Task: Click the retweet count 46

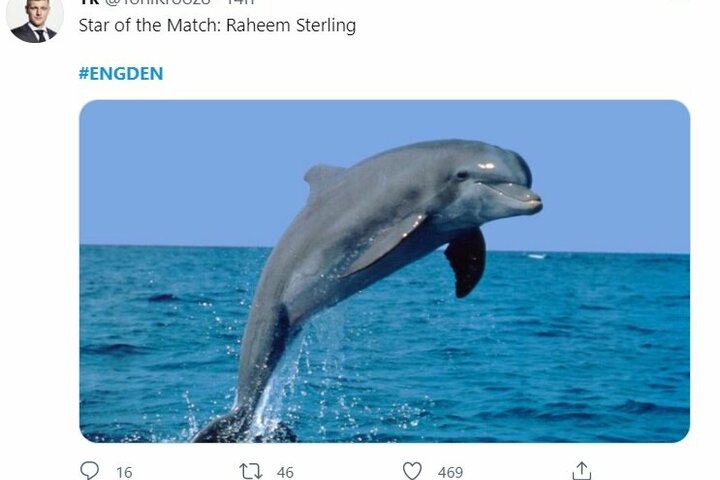Action: (x=285, y=472)
